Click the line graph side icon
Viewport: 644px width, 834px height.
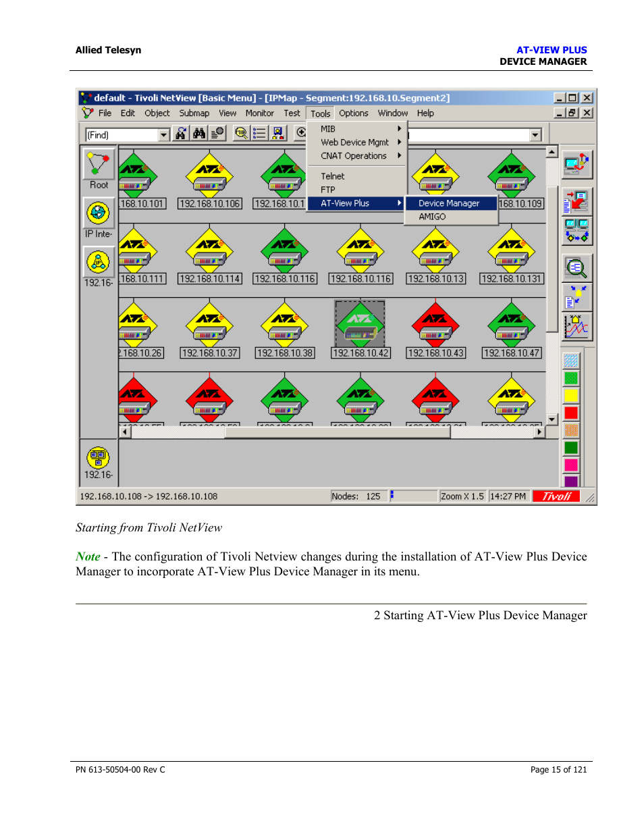[x=577, y=327]
